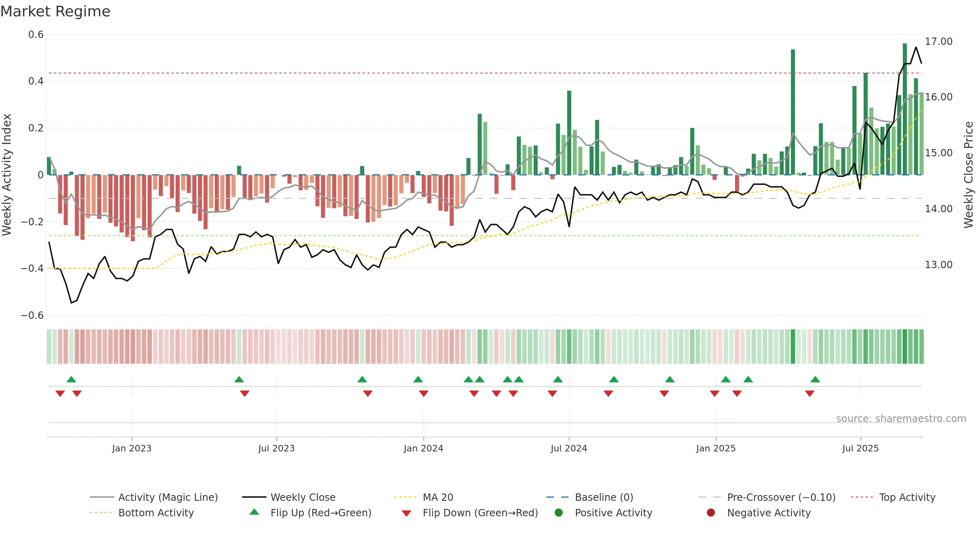The width and height of the screenshot is (980, 551).
Task: Click the green Positive Activity circle icon
Action: pyautogui.click(x=559, y=513)
